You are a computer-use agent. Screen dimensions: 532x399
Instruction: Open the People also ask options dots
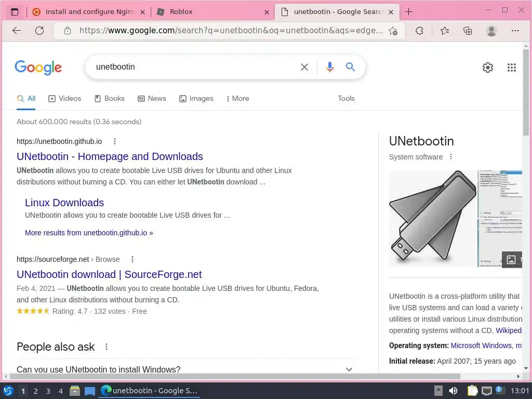coord(107,347)
